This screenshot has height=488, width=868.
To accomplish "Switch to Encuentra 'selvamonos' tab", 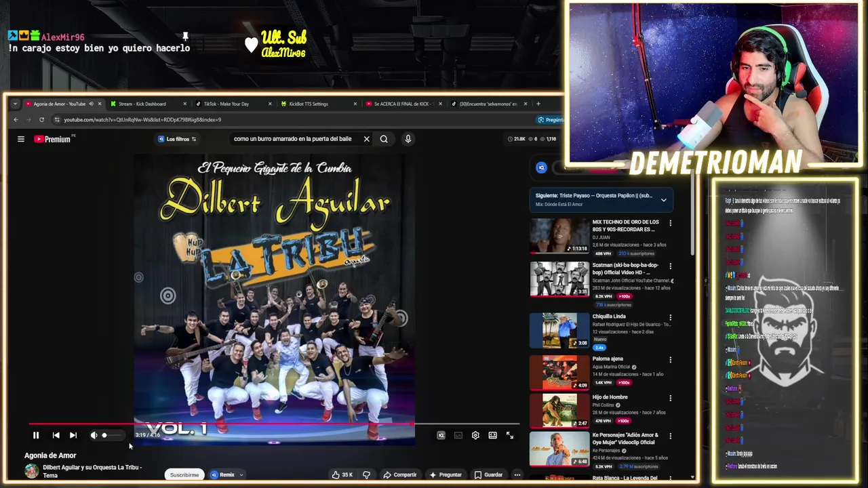I will [488, 104].
